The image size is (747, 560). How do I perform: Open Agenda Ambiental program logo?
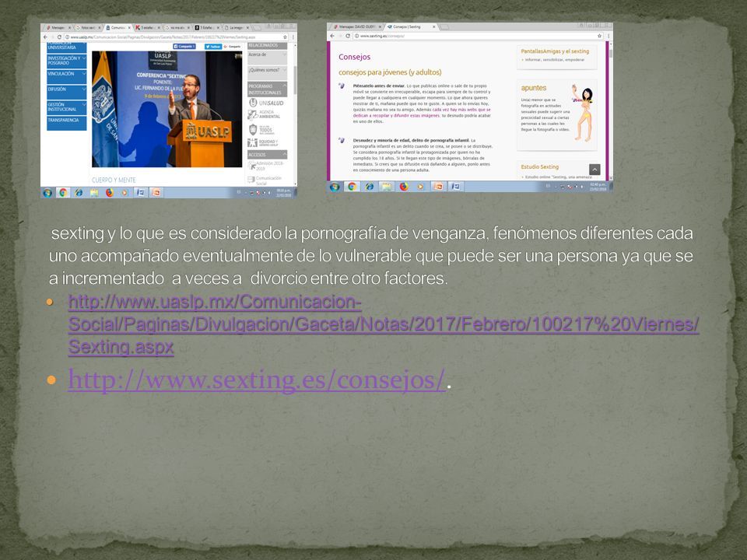[265, 115]
